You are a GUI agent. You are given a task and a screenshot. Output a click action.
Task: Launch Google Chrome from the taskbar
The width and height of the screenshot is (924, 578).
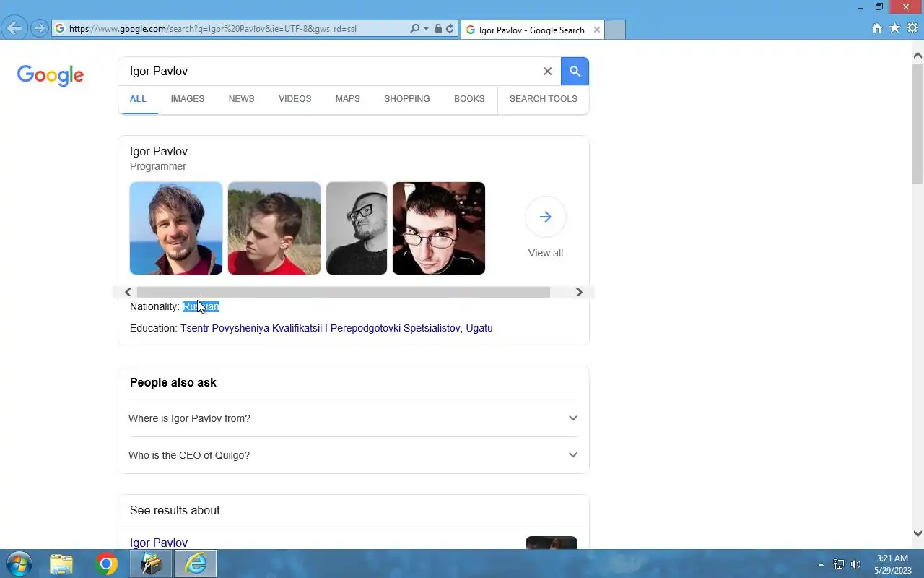[x=106, y=564]
